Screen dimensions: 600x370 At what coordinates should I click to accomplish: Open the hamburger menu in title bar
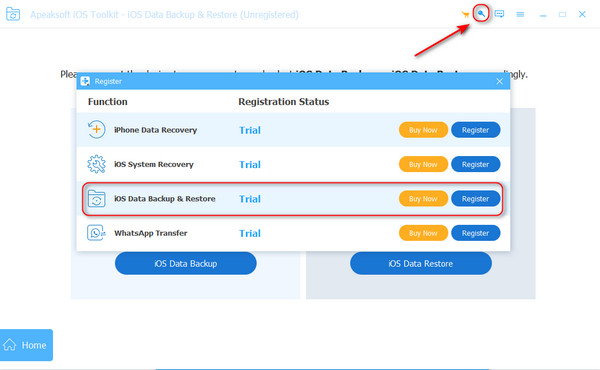[x=520, y=14]
